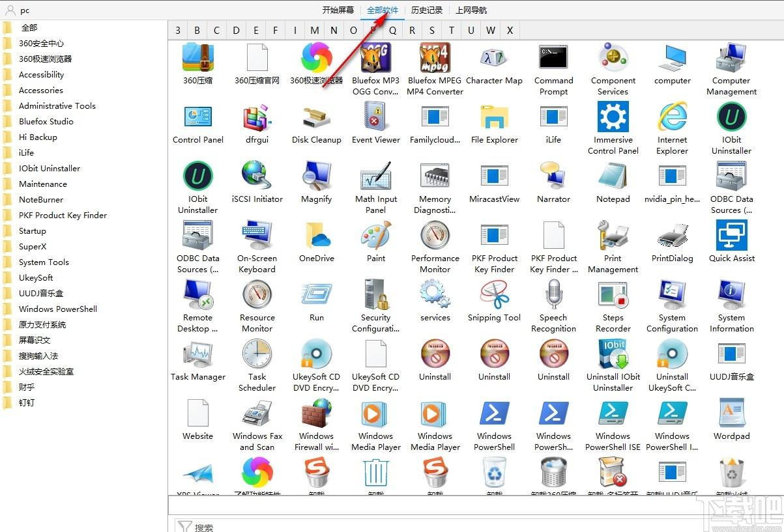Open Disk Cleanup icon
The width and height of the screenshot is (784, 532).
coord(317,117)
